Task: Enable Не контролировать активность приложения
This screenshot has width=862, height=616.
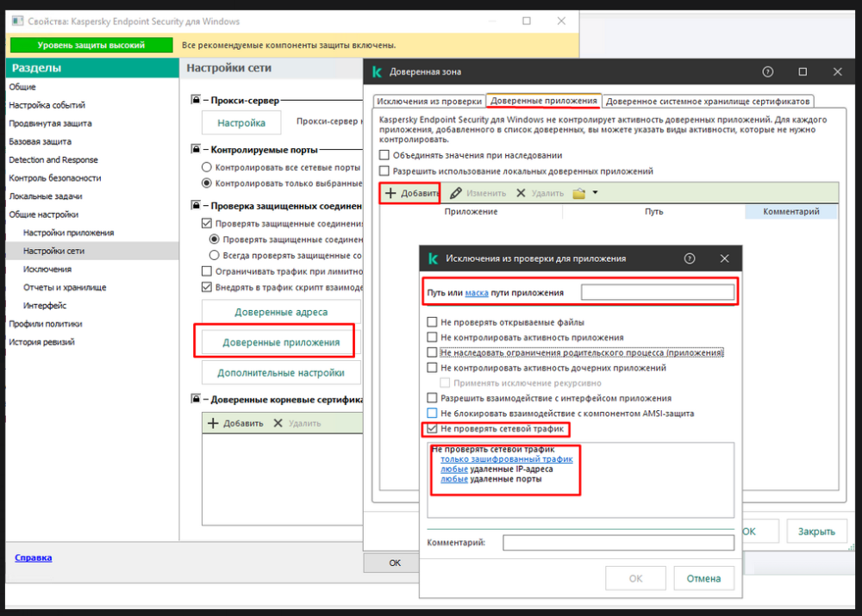Action: point(432,338)
